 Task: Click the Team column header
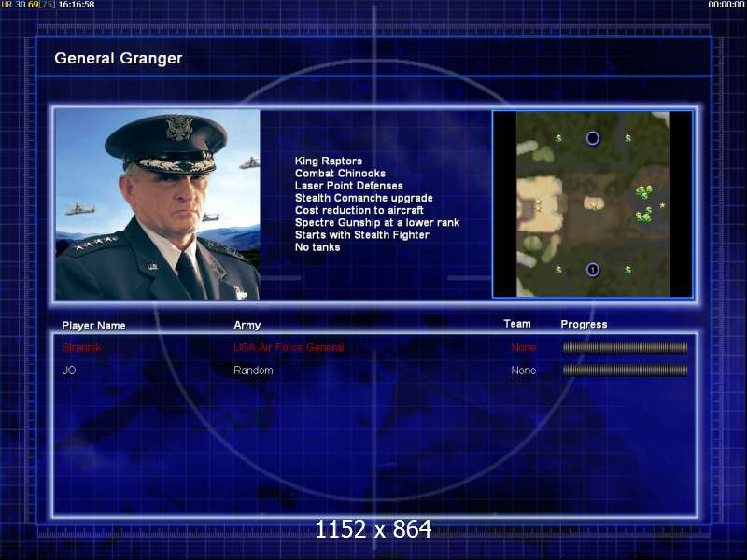(517, 324)
